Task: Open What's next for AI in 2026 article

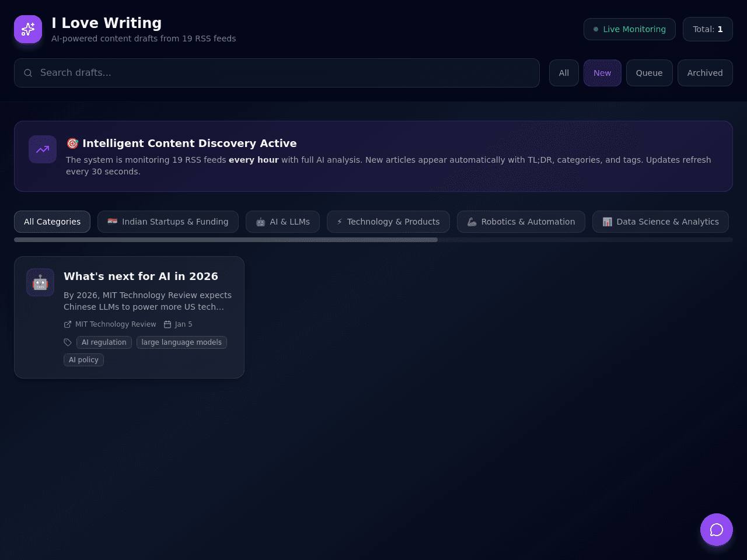Action: point(141,276)
